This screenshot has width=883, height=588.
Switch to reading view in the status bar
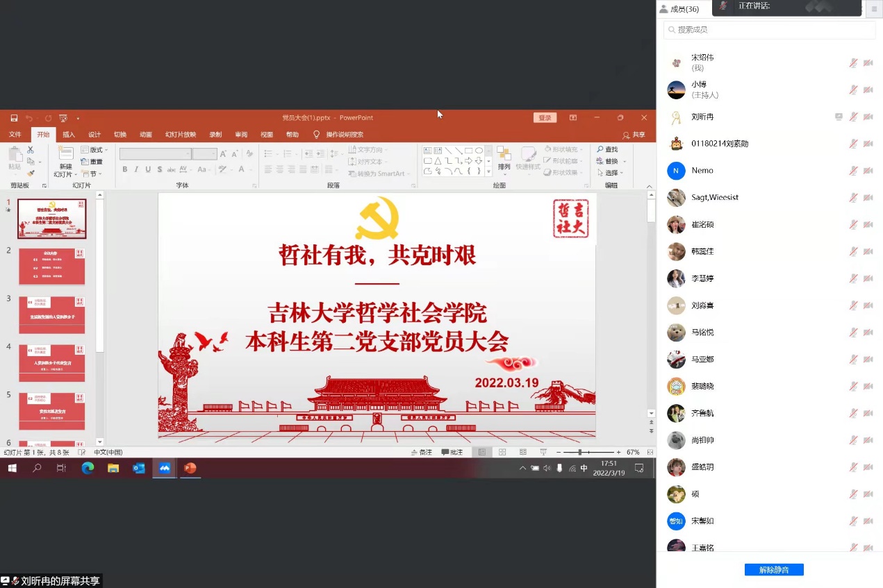(x=522, y=452)
